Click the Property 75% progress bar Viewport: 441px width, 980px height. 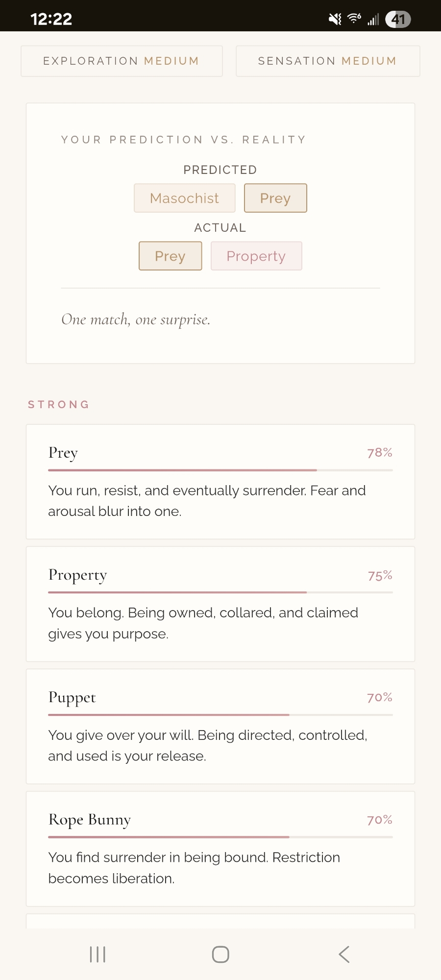(220, 592)
